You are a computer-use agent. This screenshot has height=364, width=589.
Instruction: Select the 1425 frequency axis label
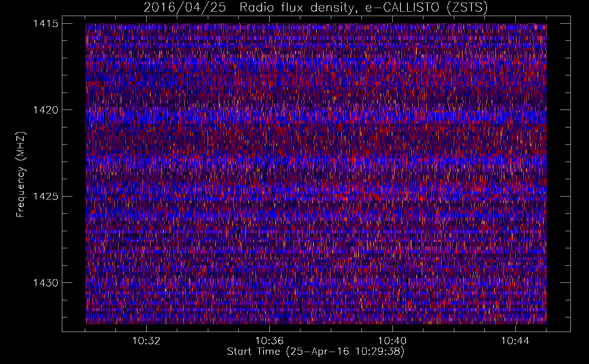click(46, 197)
